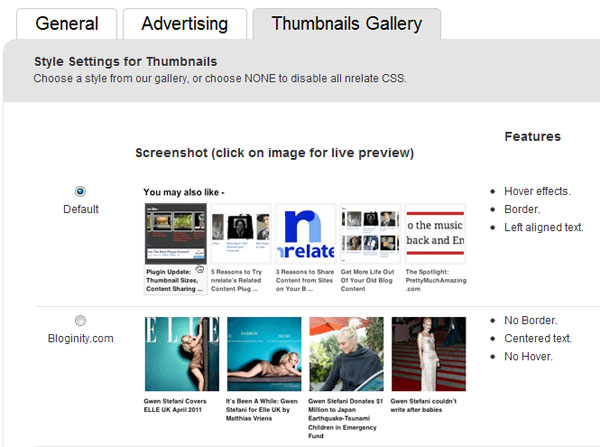600x447 pixels.
Task: Open the Gwen Stefani red carpet thumbnail
Action: [429, 354]
